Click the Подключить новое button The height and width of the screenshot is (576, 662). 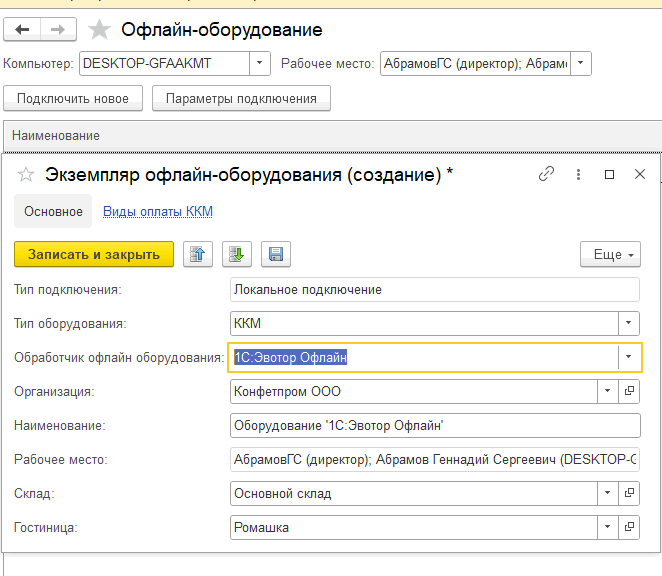[73, 98]
